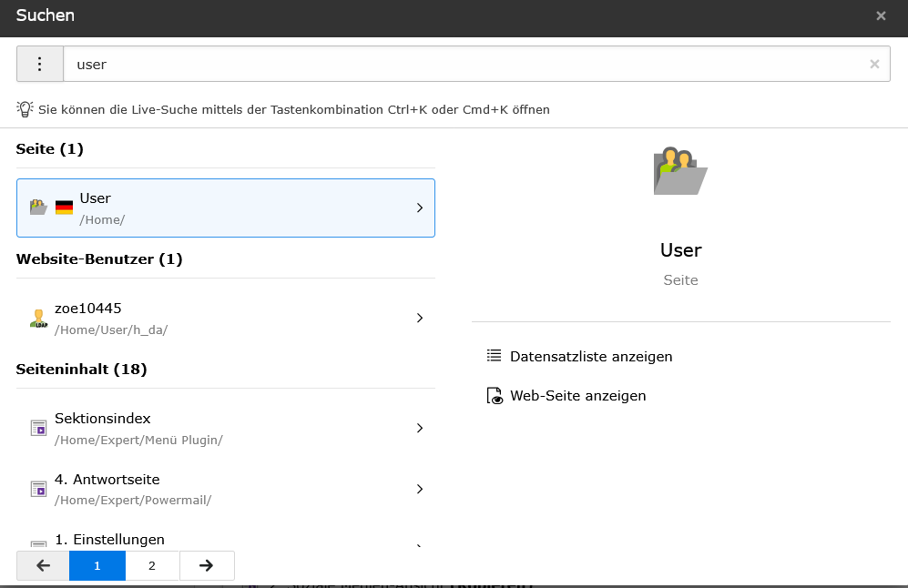Click content element icon beside Sektionsindex
Viewport: 908px width, 588px height.
pos(39,429)
